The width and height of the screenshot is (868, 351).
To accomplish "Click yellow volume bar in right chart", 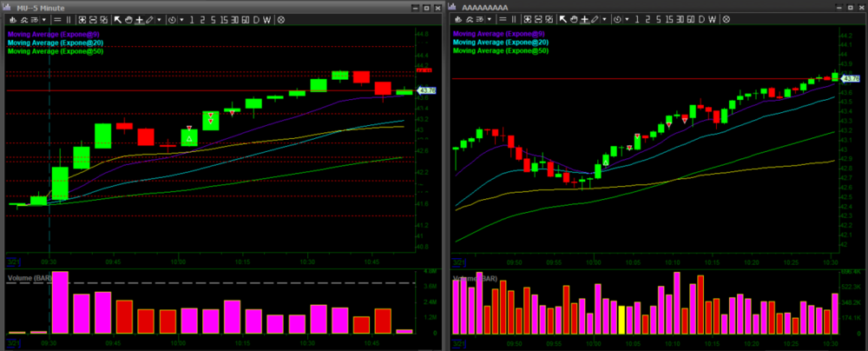I will (x=621, y=319).
